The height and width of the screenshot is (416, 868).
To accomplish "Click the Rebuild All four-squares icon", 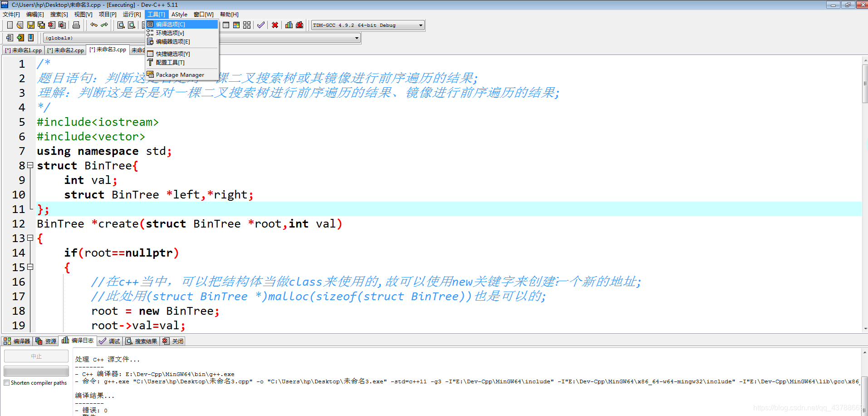I will tap(247, 25).
